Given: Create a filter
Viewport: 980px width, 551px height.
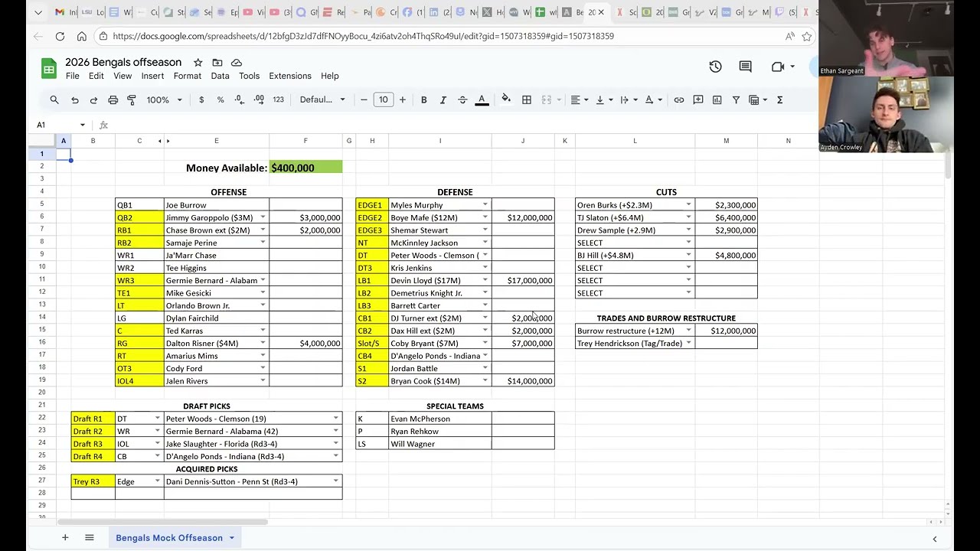Looking at the screenshot, I should [736, 99].
